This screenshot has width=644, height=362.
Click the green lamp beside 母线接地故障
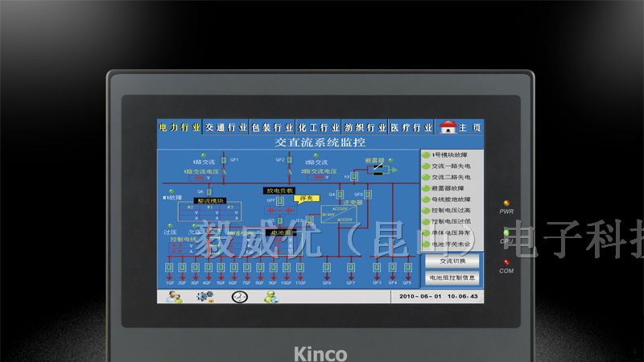coord(427,200)
